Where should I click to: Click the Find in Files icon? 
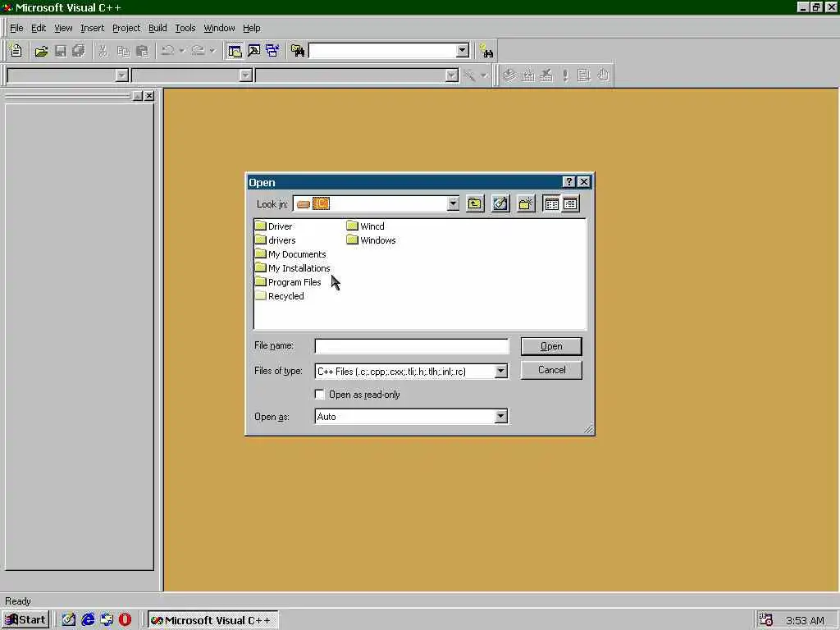[297, 51]
